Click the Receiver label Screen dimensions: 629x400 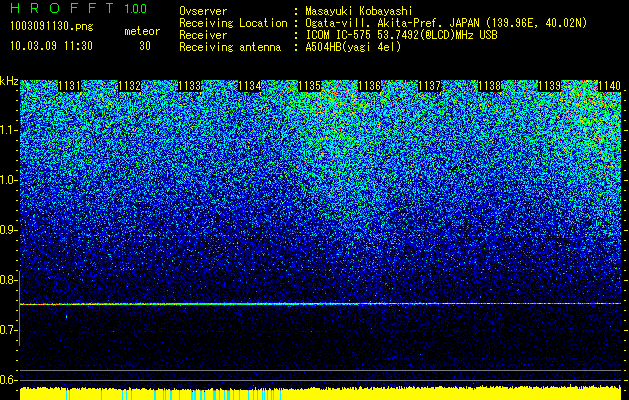pyautogui.click(x=203, y=35)
